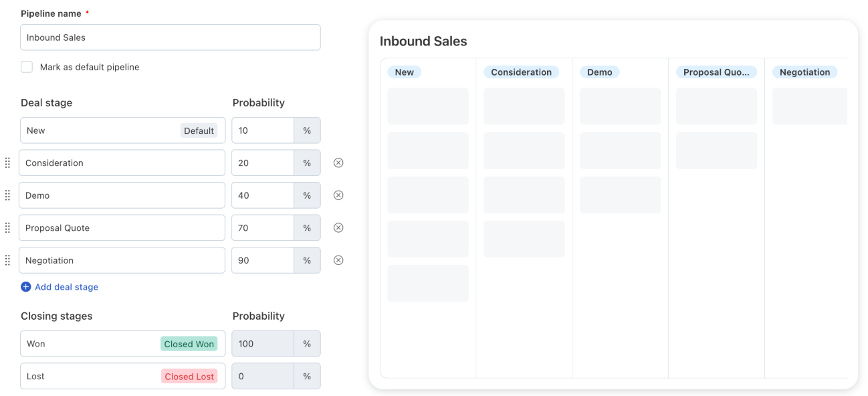This screenshot has width=868, height=396.
Task: Click the Negotiation stage name field
Action: click(x=122, y=260)
